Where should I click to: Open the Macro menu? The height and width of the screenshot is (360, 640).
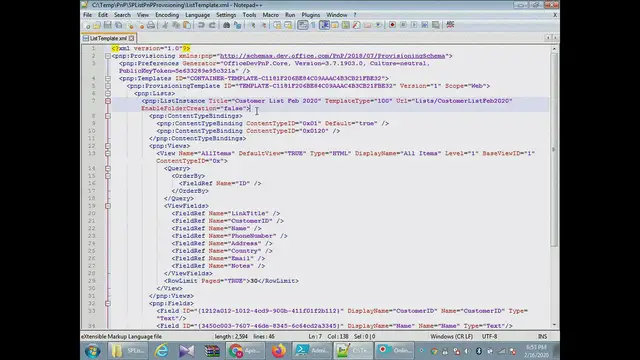(x=271, y=15)
